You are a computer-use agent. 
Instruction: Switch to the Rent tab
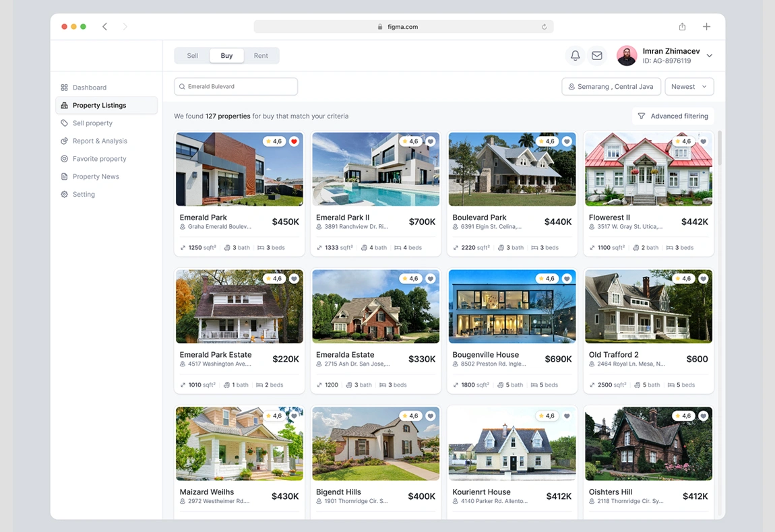pyautogui.click(x=261, y=55)
